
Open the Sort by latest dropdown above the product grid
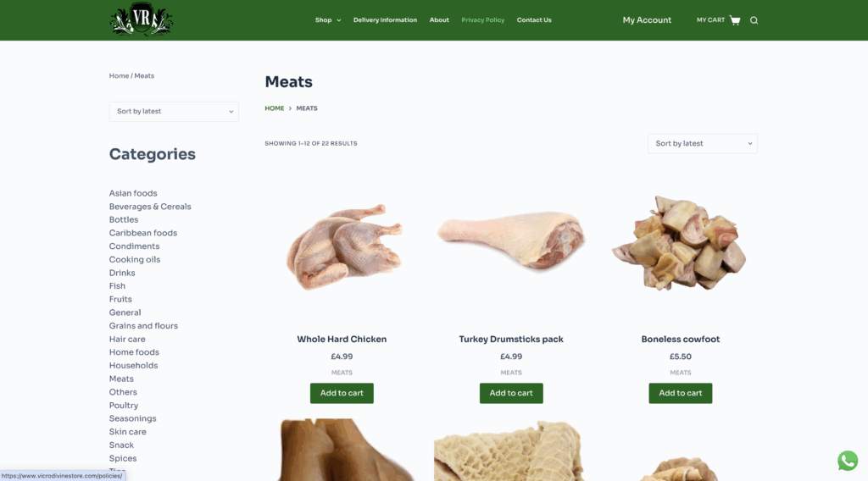703,144
